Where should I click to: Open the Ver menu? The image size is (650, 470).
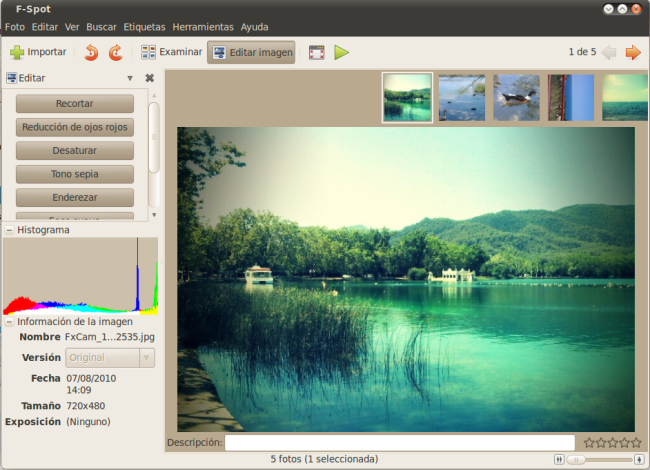tap(72, 27)
